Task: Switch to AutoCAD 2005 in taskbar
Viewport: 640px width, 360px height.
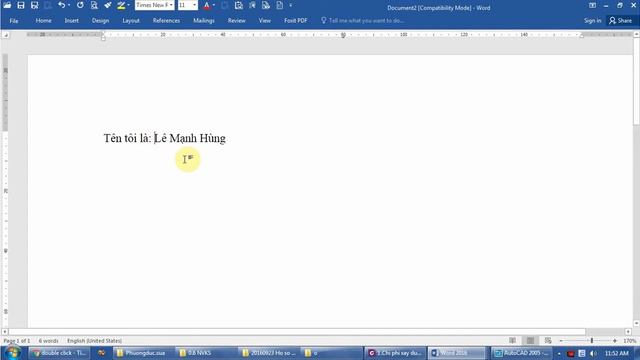Action: click(521, 353)
